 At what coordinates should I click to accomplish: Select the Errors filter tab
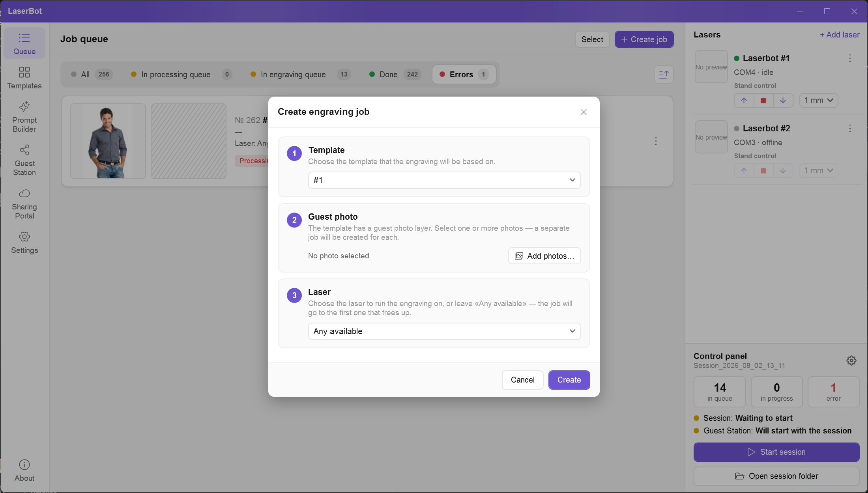click(464, 75)
